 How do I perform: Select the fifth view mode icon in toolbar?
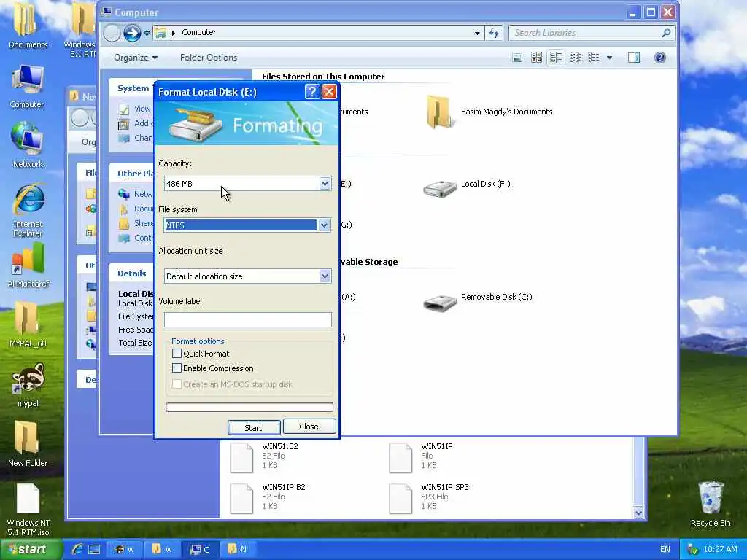594,58
